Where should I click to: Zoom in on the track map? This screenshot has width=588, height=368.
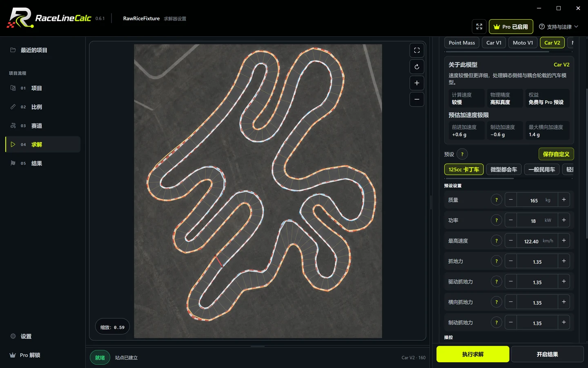click(417, 83)
